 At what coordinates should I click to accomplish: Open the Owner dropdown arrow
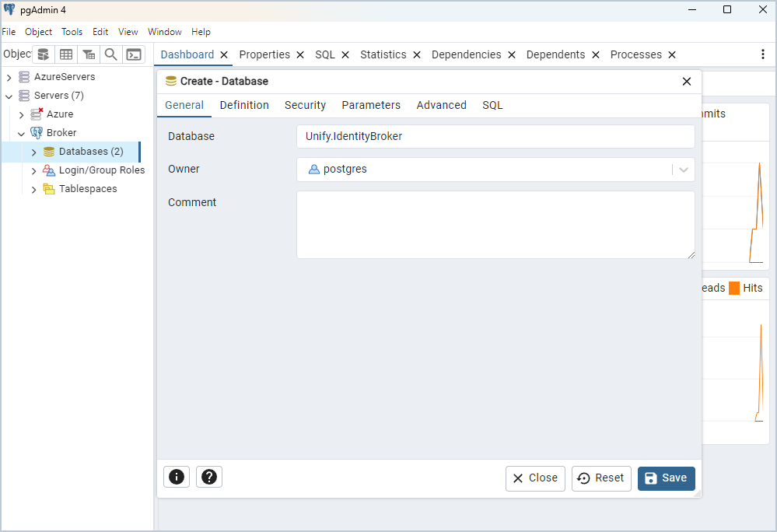point(684,170)
